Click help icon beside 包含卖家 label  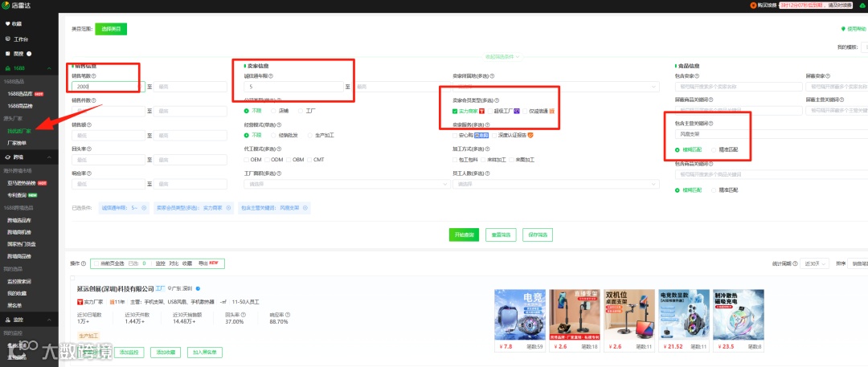[x=697, y=75]
